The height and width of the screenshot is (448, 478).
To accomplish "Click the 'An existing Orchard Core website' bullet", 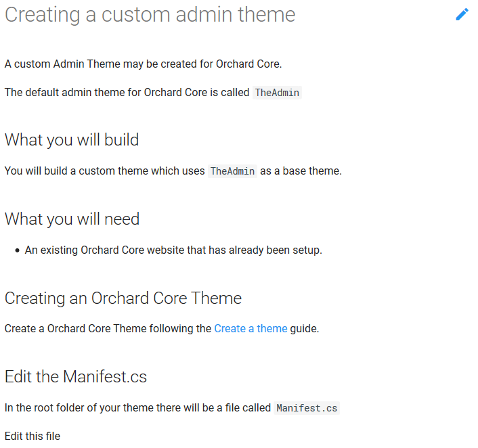I will pos(173,250).
